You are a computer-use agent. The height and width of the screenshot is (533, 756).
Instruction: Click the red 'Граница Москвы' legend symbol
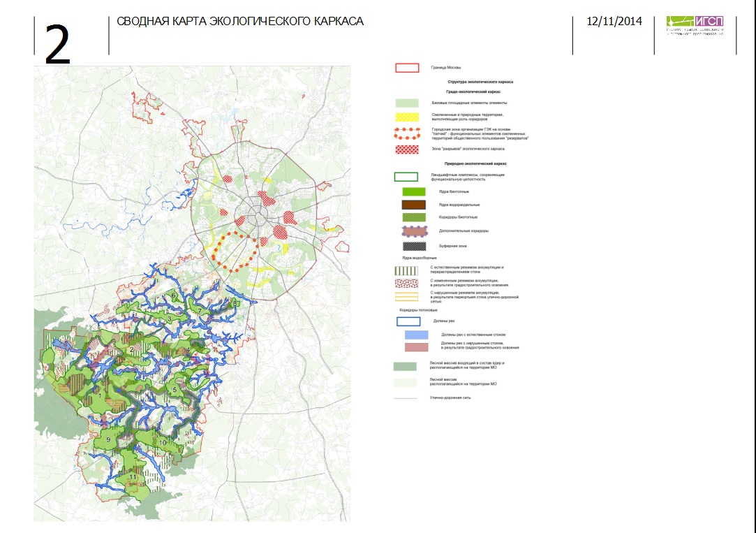[407, 68]
